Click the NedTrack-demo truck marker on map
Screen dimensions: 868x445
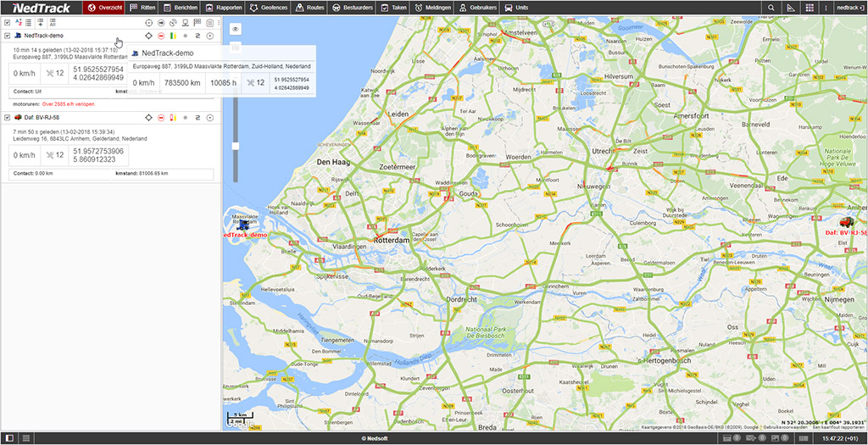[242, 224]
